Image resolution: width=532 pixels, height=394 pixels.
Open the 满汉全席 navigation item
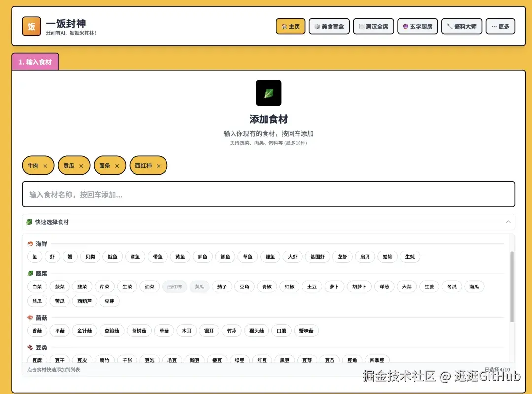373,26
